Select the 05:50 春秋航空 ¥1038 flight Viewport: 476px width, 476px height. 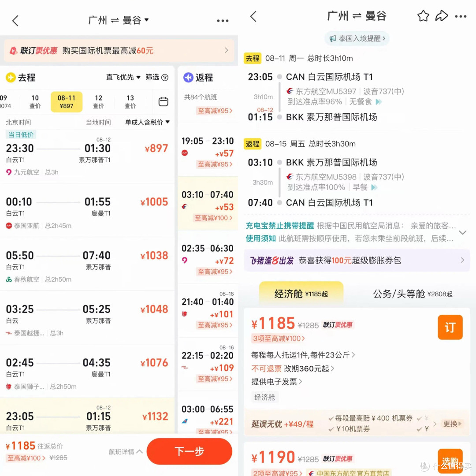(87, 264)
